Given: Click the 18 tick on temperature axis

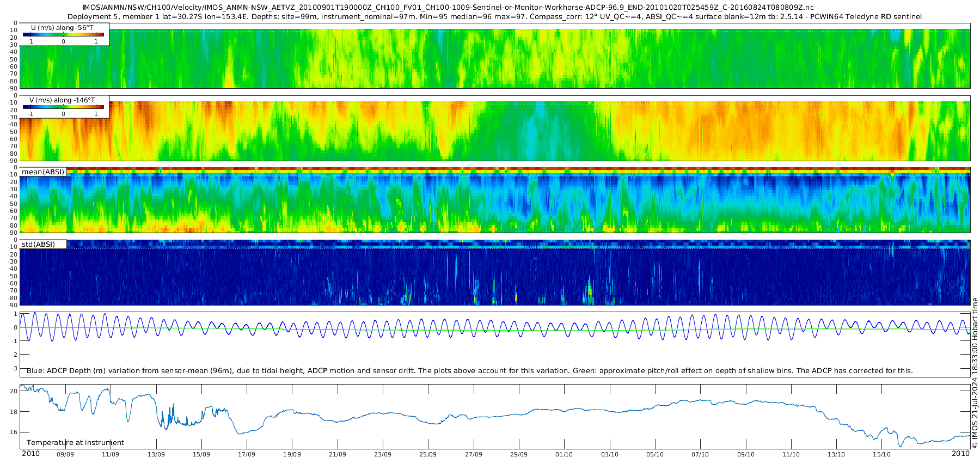Looking at the screenshot, I should (x=14, y=412).
